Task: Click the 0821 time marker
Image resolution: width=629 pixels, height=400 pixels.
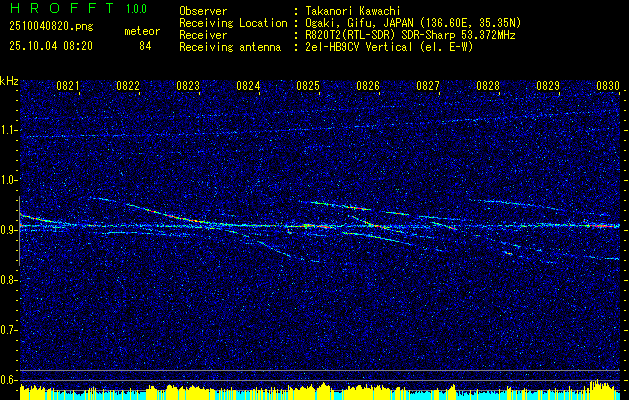Action: 68,85
